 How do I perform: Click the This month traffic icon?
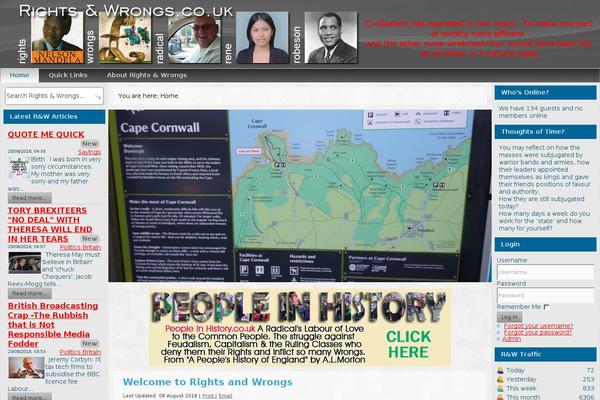pos(500,397)
